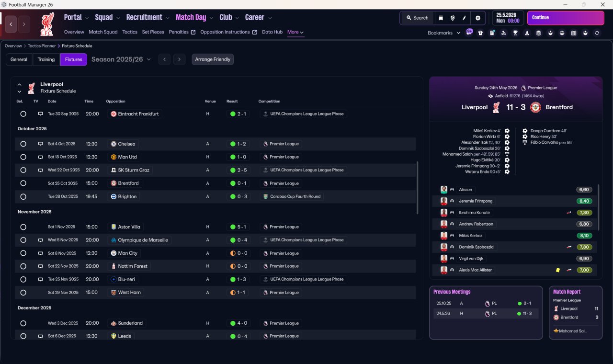This screenshot has height=364, width=613.
Task: Open the coin stack finances bookmark icon
Action: (538, 33)
